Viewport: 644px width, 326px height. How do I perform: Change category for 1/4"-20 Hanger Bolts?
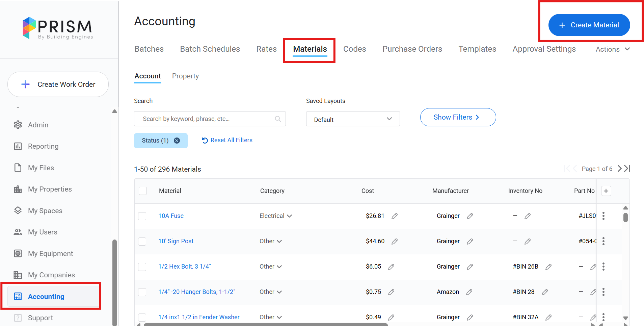270,292
